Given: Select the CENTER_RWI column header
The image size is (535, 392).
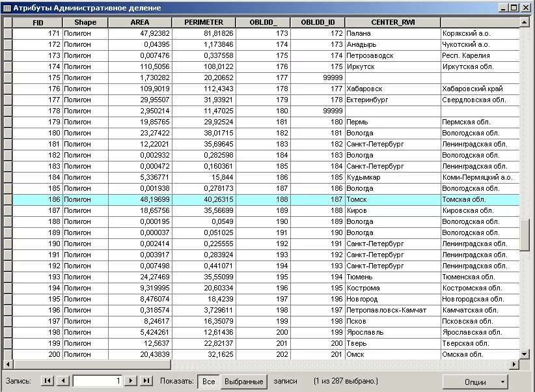Looking at the screenshot, I should [x=392, y=23].
